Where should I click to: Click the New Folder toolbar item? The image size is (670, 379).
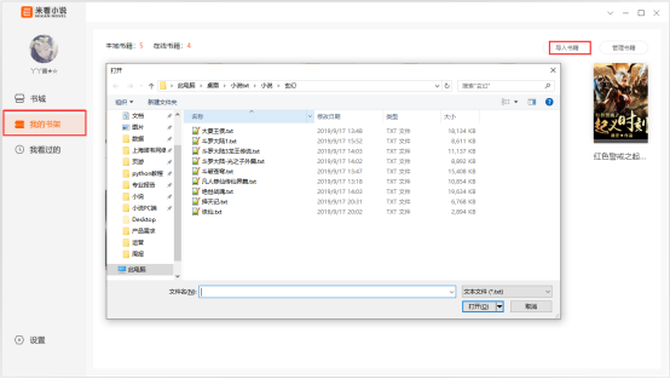[162, 102]
